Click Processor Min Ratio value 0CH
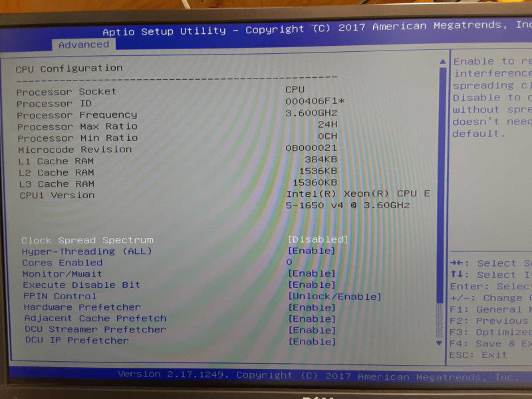 [327, 136]
